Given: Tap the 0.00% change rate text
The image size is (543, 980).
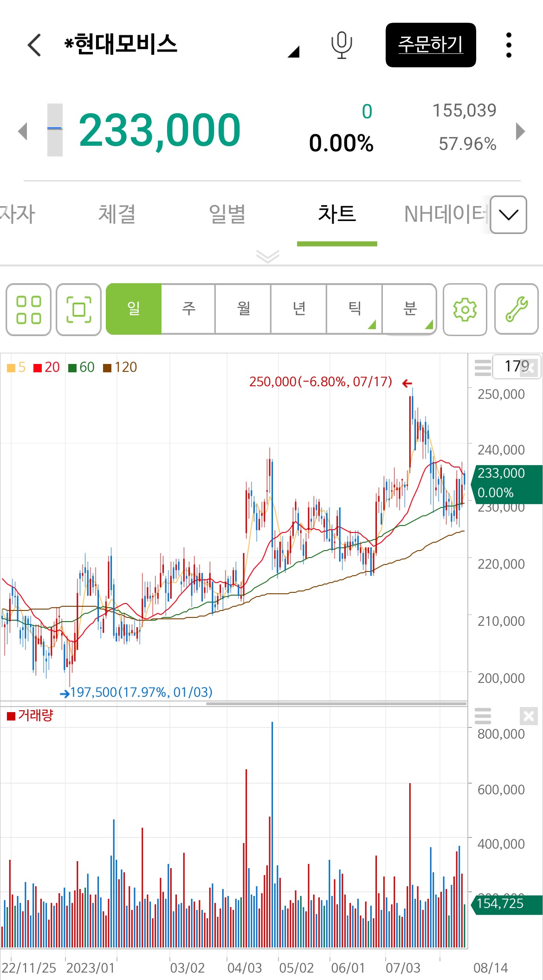Looking at the screenshot, I should click(341, 143).
